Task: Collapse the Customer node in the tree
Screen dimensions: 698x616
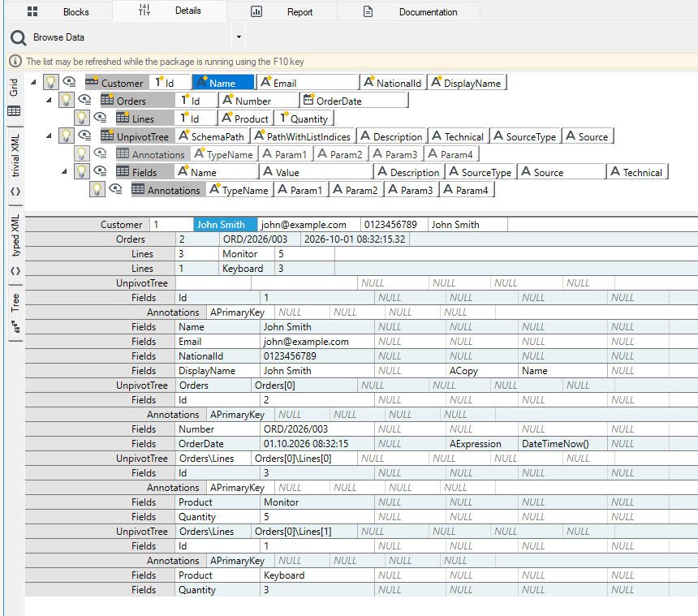Action: tap(33, 82)
